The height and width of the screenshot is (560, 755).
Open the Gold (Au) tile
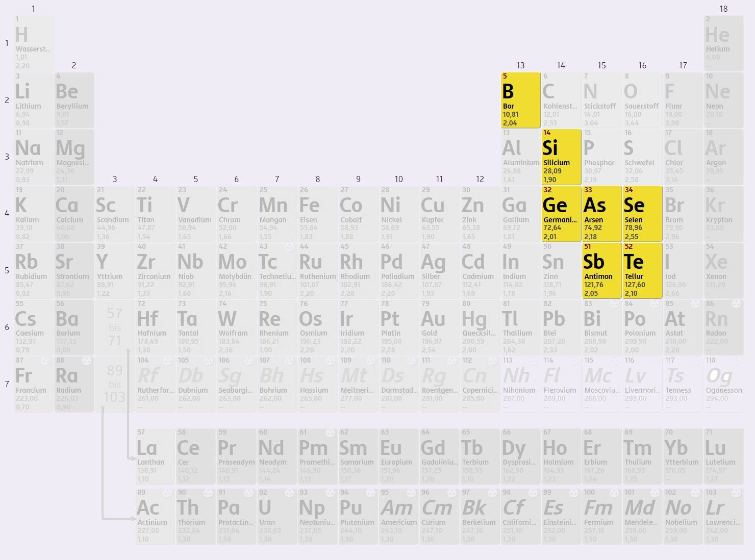(x=440, y=327)
